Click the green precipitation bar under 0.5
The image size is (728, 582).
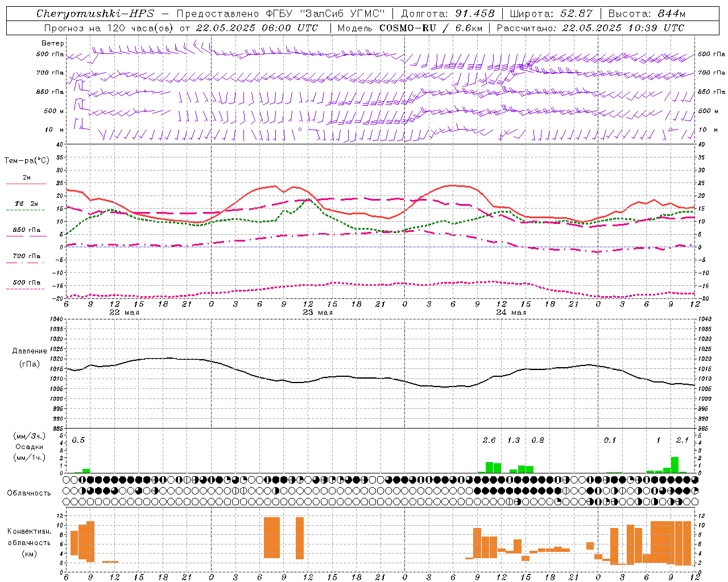86,471
